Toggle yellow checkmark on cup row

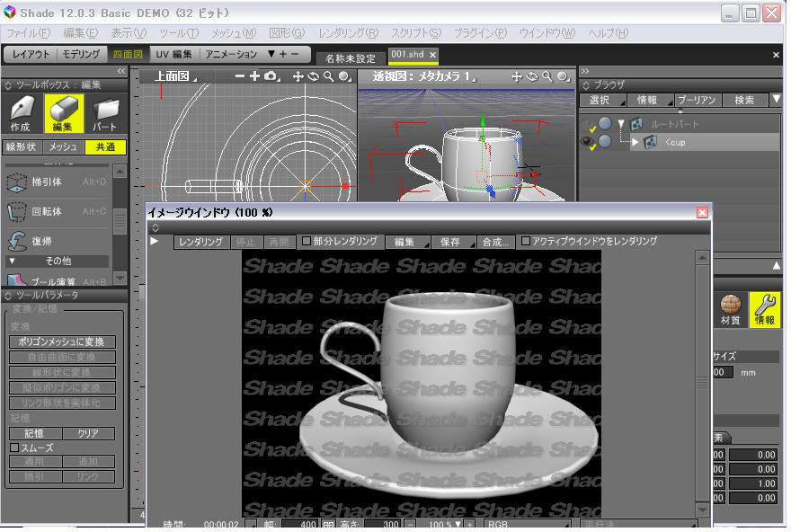592,147
